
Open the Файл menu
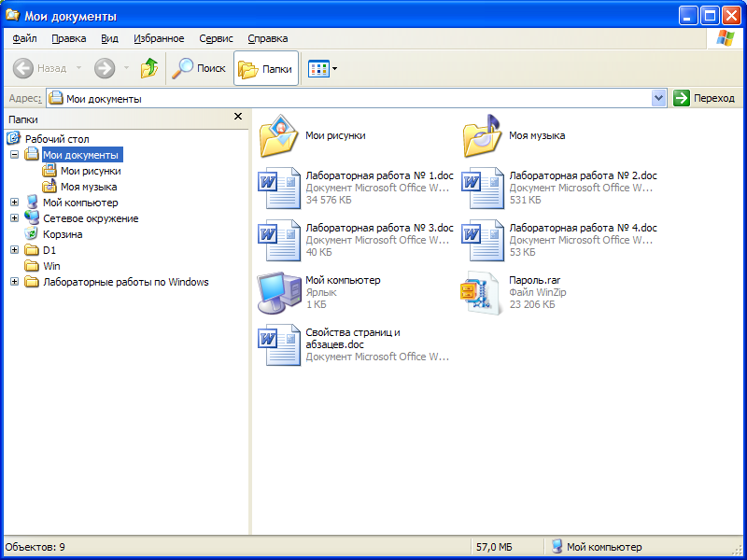click(25, 38)
